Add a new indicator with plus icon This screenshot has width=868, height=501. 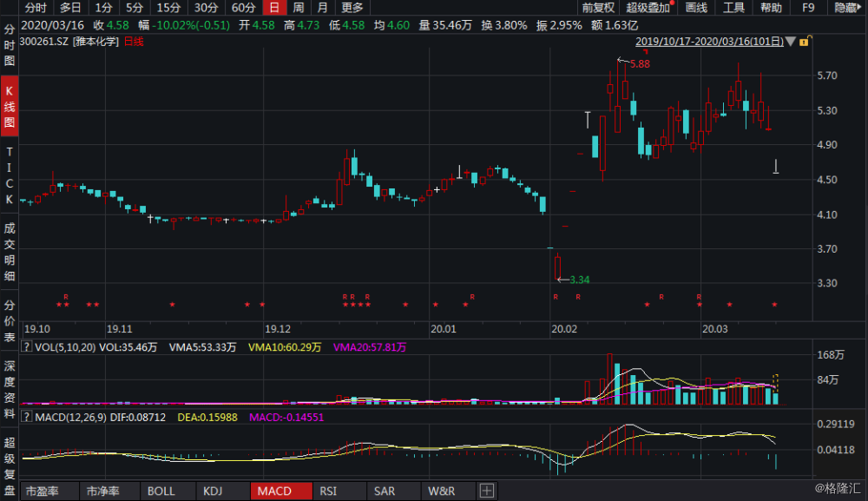click(487, 491)
